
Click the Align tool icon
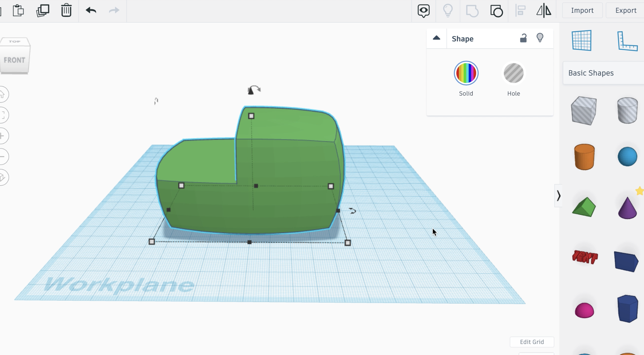point(520,11)
